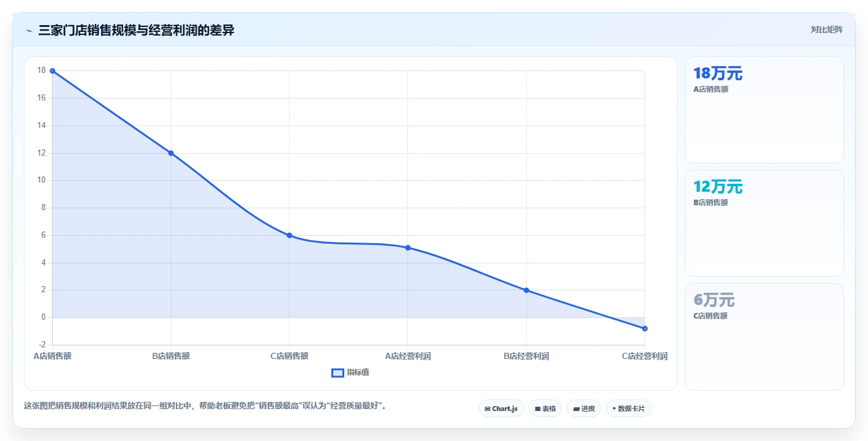868x441 pixels.
Task: Click the B店销售额 card caption
Action: coord(711,203)
